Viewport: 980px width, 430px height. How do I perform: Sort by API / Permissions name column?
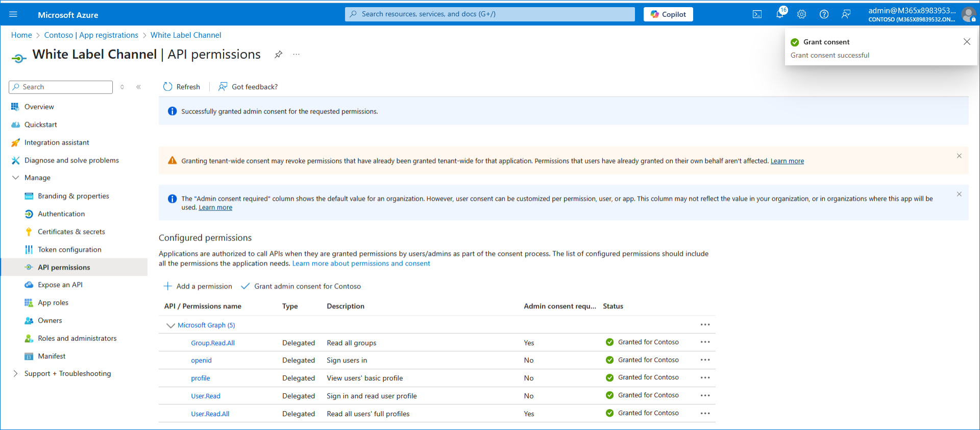[203, 306]
